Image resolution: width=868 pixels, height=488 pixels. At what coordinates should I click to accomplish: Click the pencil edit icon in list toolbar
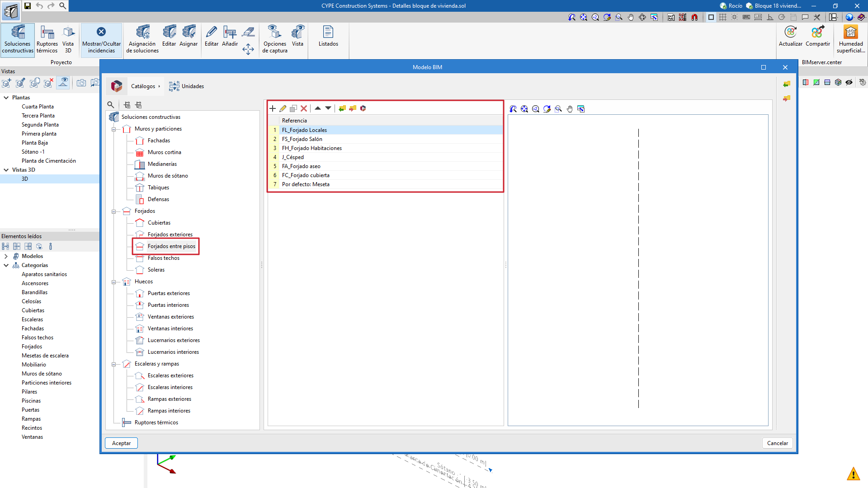coord(283,108)
